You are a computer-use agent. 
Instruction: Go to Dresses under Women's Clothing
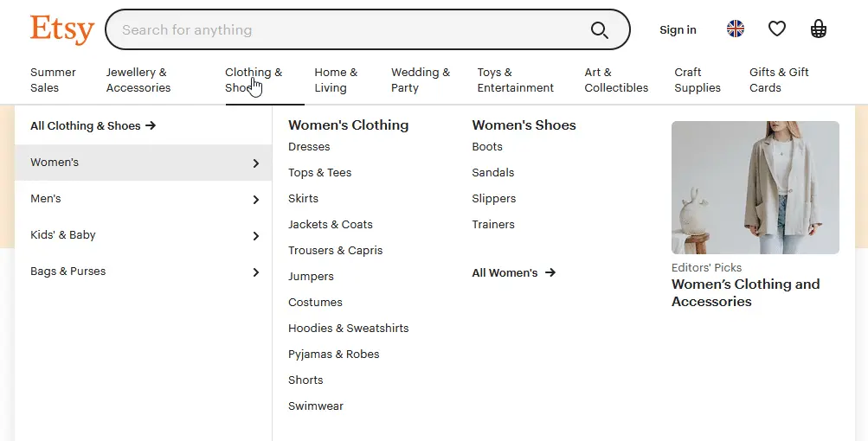309,146
